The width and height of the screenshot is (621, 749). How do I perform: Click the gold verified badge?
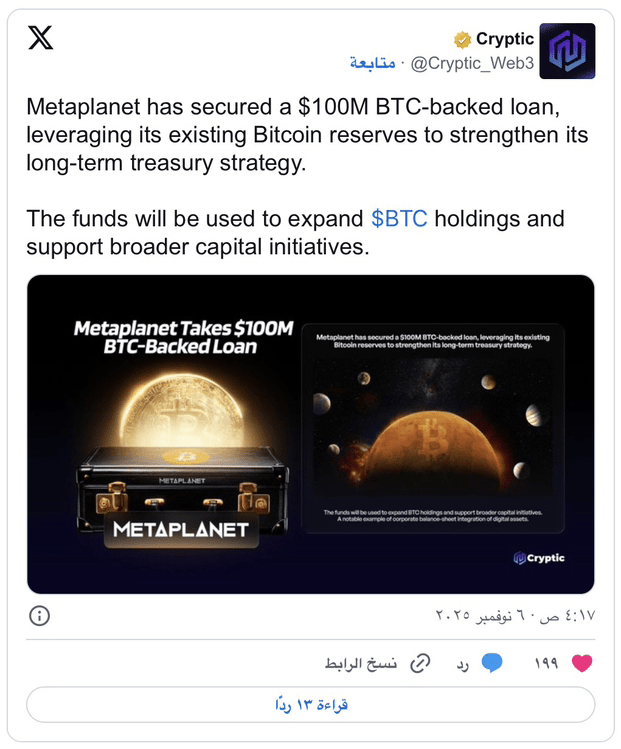click(x=462, y=40)
